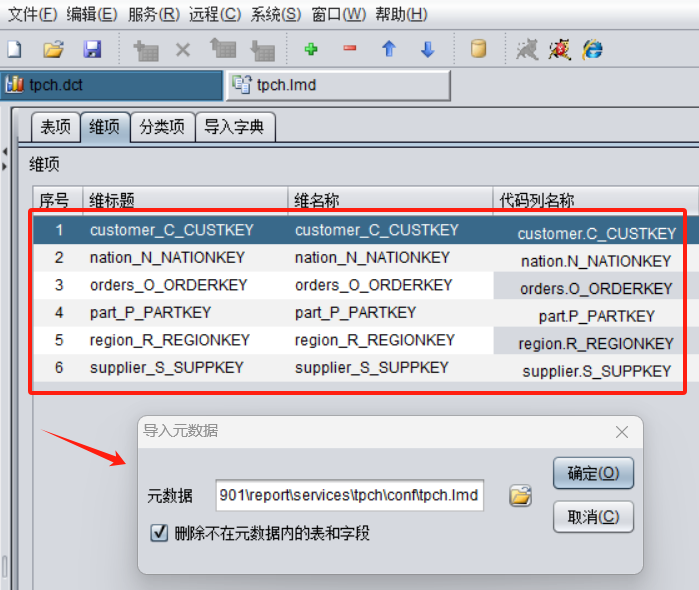Click the Internet Explorer browser icon
Image resolution: width=699 pixels, height=590 pixels.
[592, 49]
